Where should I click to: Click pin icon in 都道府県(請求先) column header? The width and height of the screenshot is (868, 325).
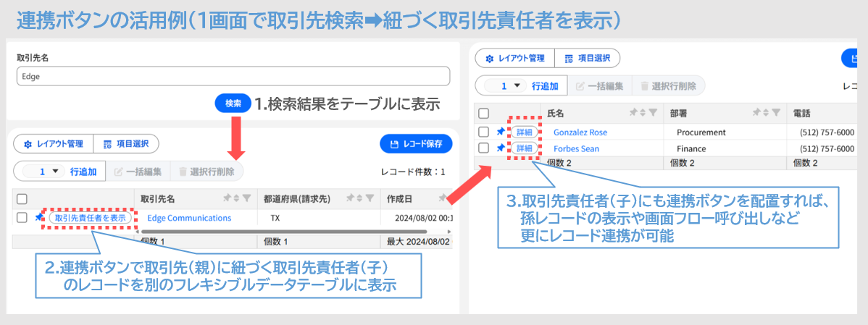tap(351, 198)
